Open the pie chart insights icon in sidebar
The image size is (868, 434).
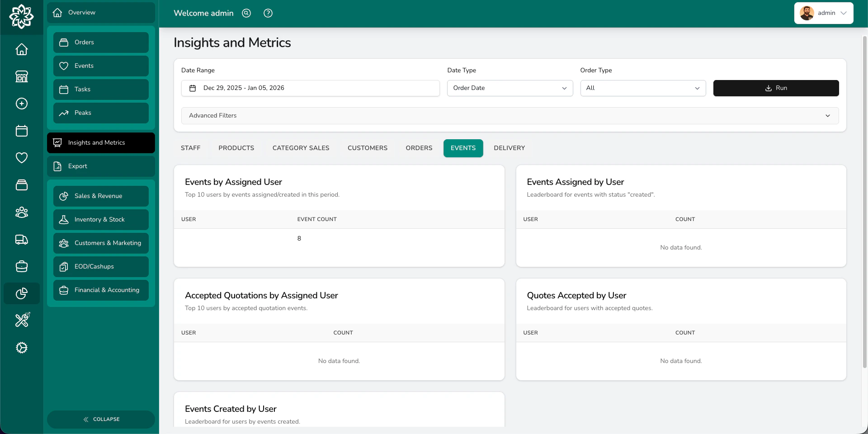[x=21, y=293]
